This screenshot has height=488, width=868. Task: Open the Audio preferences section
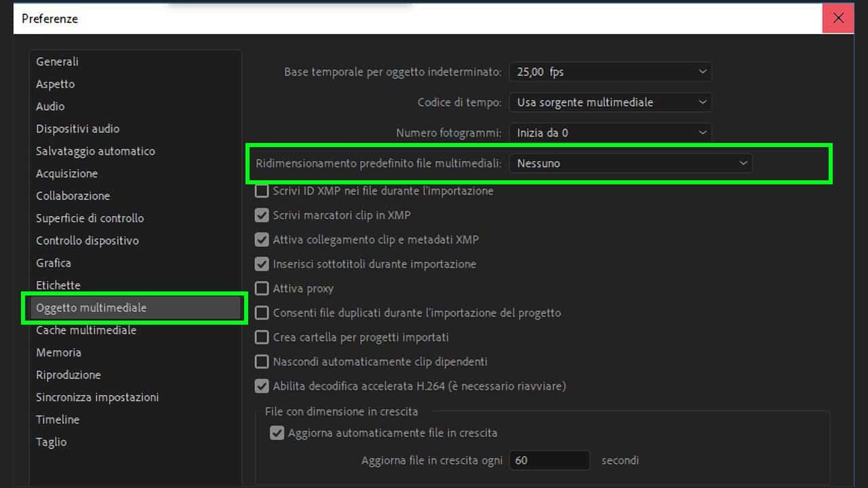50,106
